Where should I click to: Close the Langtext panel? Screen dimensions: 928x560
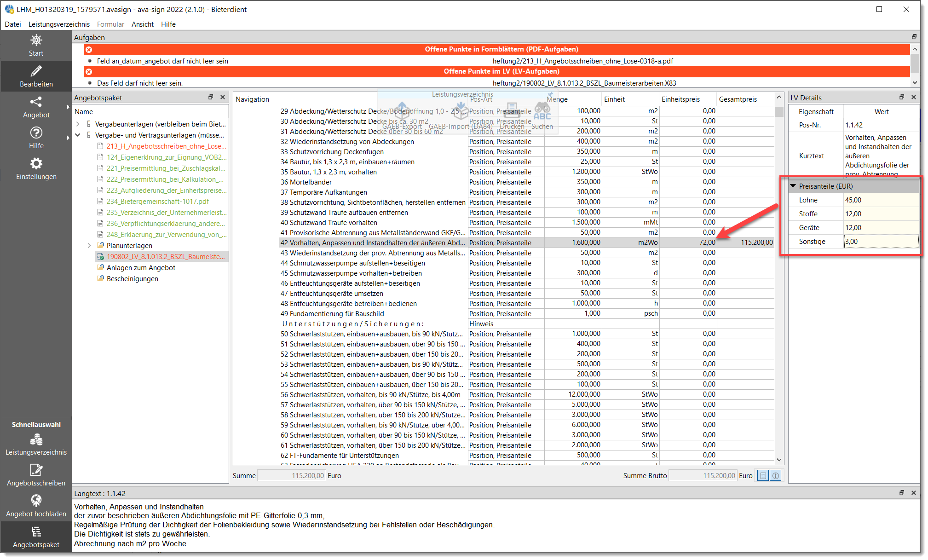(x=914, y=493)
